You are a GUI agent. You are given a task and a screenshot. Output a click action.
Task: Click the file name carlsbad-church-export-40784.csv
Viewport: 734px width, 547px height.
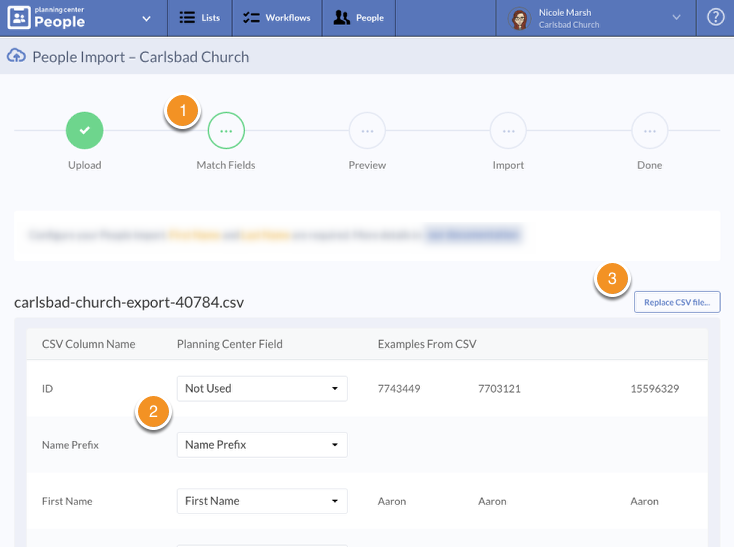click(x=129, y=302)
